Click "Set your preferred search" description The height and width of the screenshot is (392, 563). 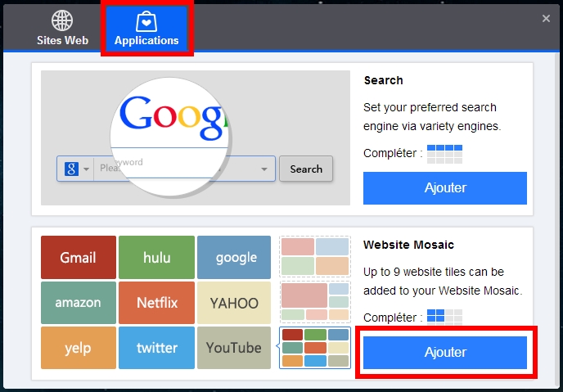(432, 117)
